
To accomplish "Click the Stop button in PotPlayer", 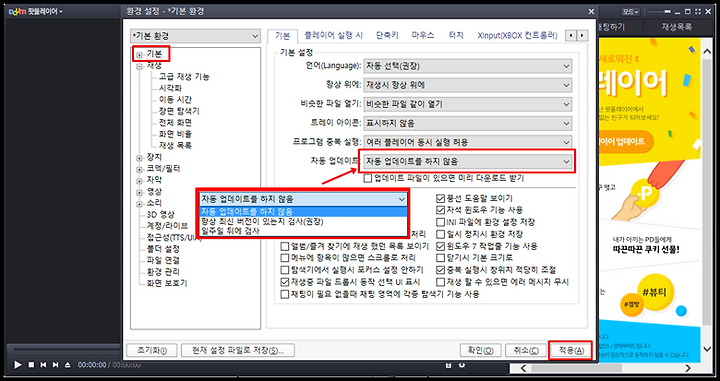I will (x=31, y=365).
